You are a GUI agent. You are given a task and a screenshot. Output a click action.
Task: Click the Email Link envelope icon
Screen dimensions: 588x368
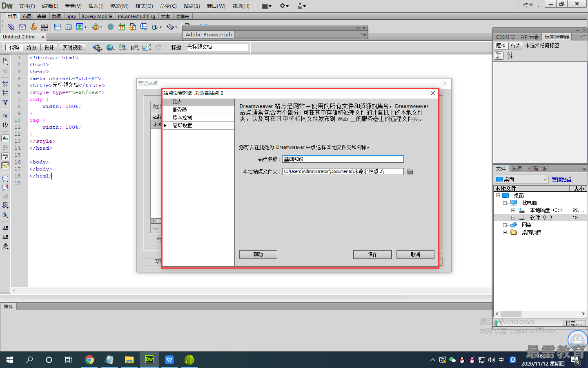point(22,27)
